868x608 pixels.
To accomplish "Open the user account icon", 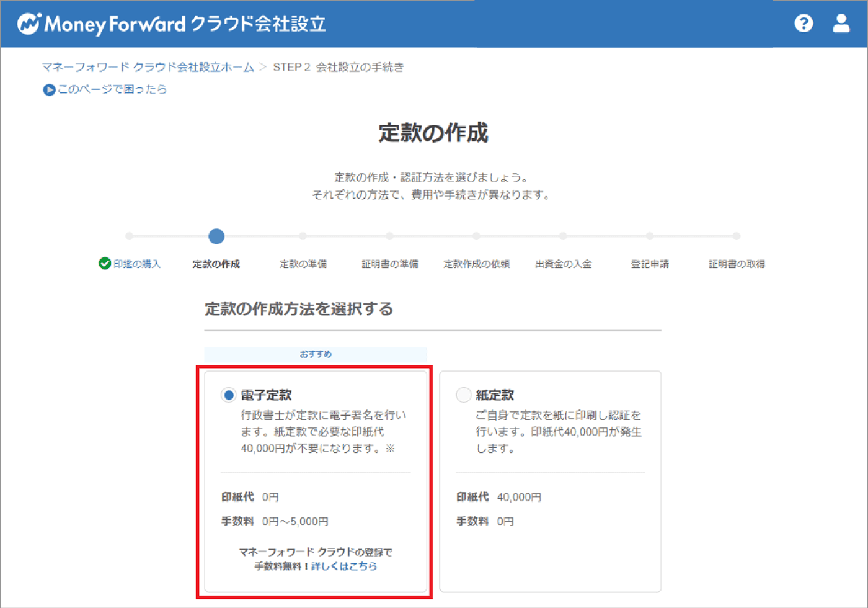I will click(x=841, y=24).
